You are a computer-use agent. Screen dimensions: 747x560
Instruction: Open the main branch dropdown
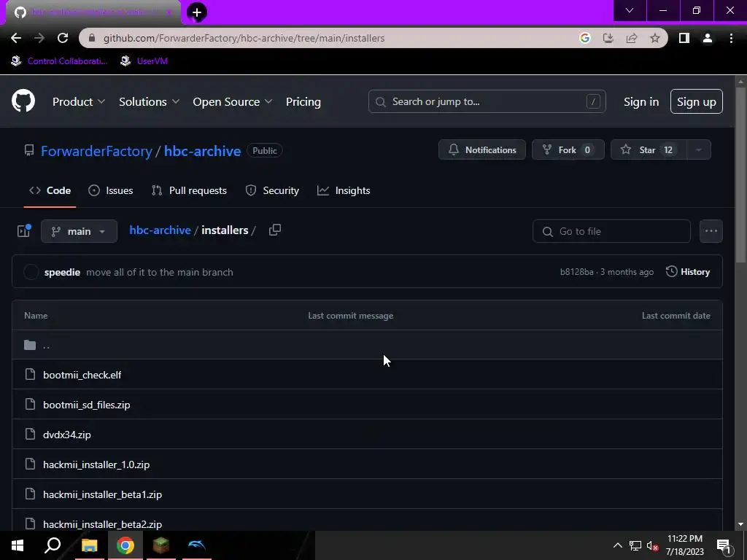click(x=79, y=231)
